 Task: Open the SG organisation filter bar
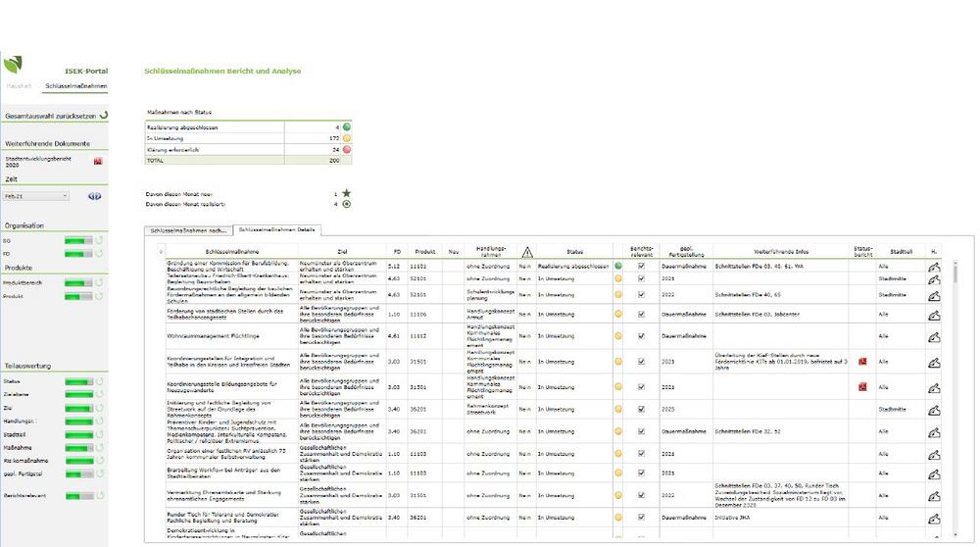coord(78,241)
